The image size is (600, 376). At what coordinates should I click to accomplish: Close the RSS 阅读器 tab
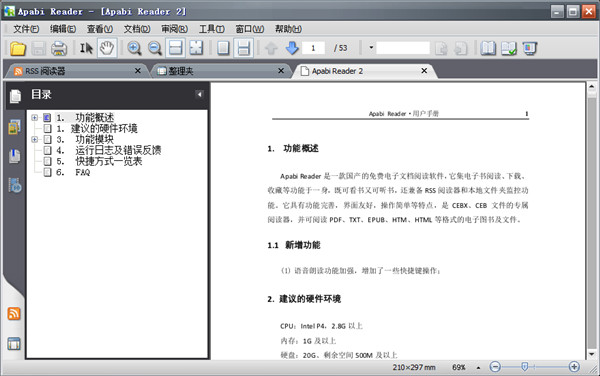[138, 71]
